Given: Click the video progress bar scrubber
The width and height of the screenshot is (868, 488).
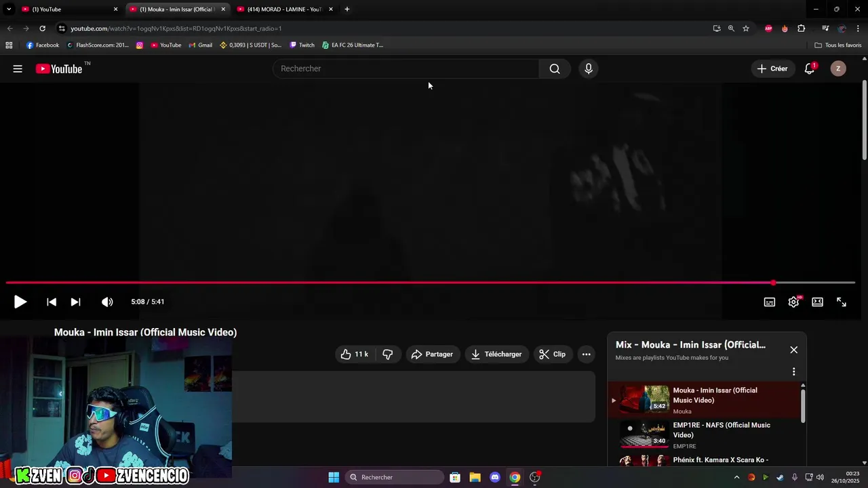Looking at the screenshot, I should pos(773,283).
